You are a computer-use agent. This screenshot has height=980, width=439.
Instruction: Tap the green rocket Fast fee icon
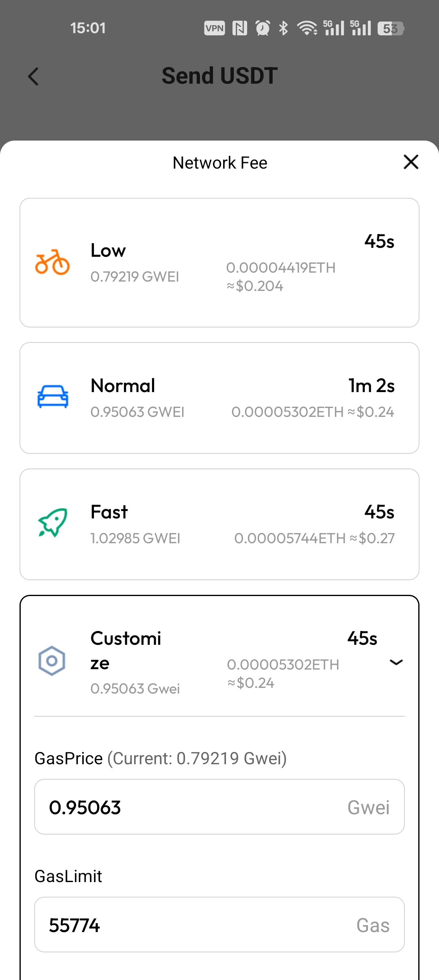[x=52, y=523]
